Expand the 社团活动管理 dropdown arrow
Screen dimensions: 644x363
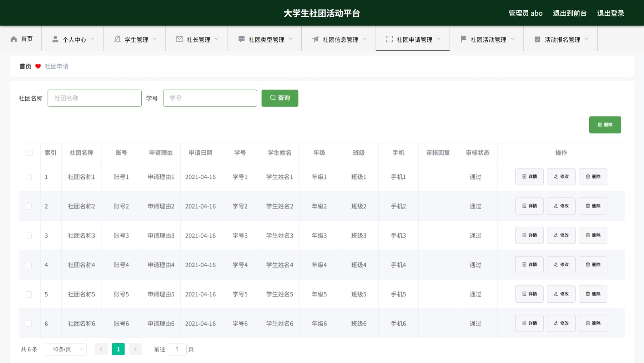coord(512,39)
